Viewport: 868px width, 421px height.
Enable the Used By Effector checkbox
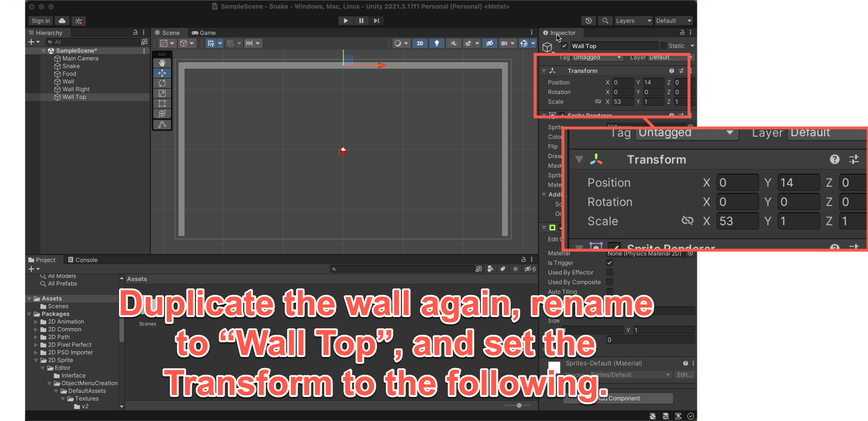(609, 272)
